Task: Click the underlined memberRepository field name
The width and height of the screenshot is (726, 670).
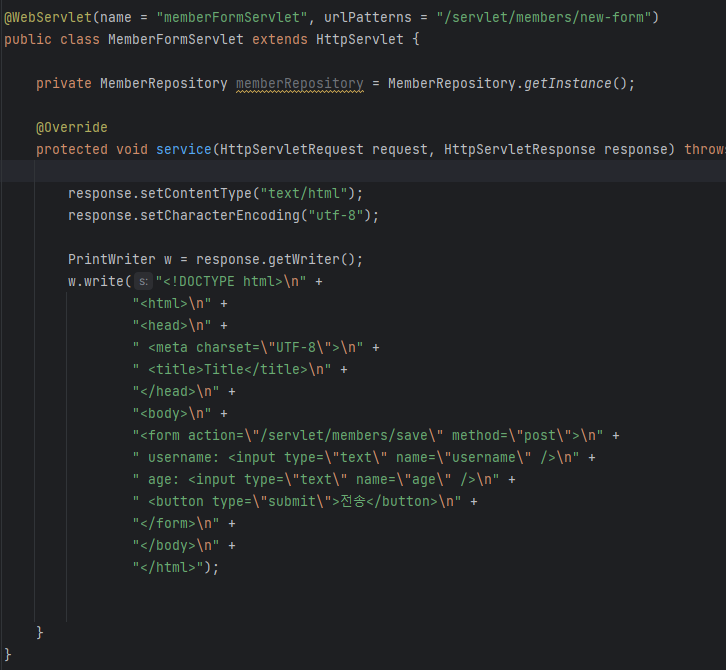Action: (300, 83)
